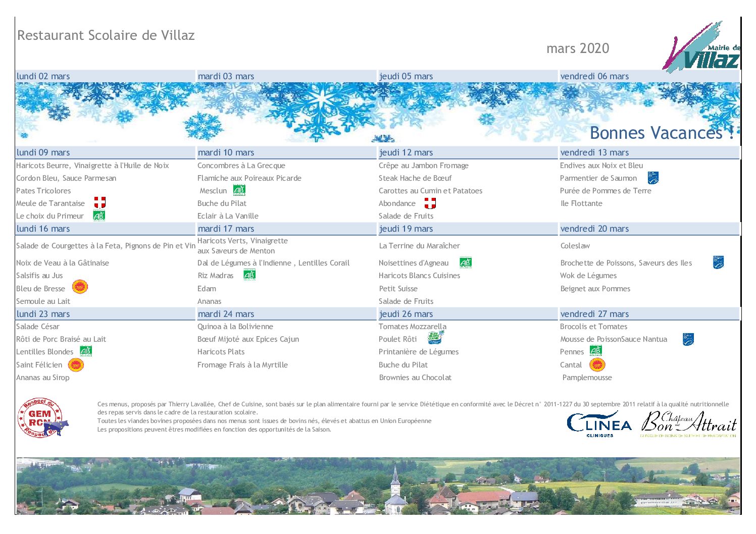756x534 pixels.
Task: Select the 'lundi 02 mars' day header
Action: (x=105, y=76)
